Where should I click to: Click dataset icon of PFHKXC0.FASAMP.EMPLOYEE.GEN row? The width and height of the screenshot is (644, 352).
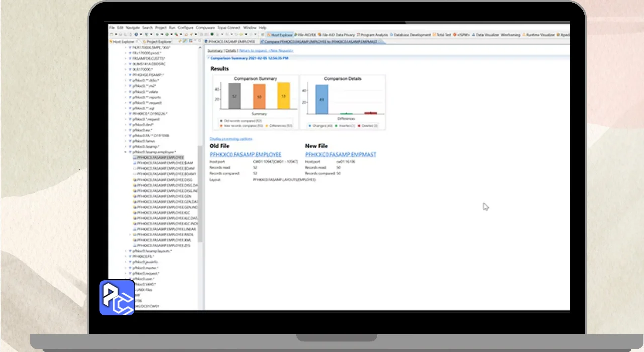pyautogui.click(x=135, y=196)
